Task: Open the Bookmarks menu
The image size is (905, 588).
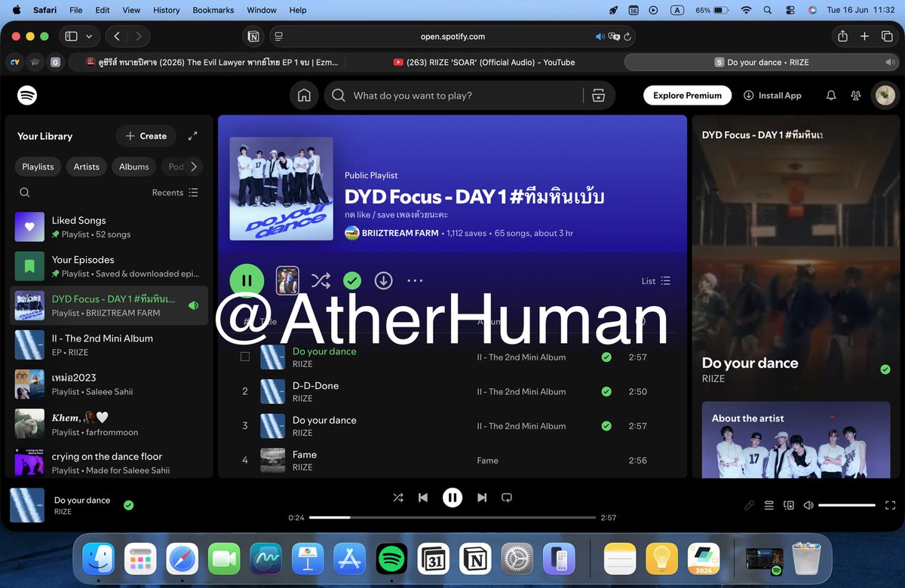Action: coord(213,10)
